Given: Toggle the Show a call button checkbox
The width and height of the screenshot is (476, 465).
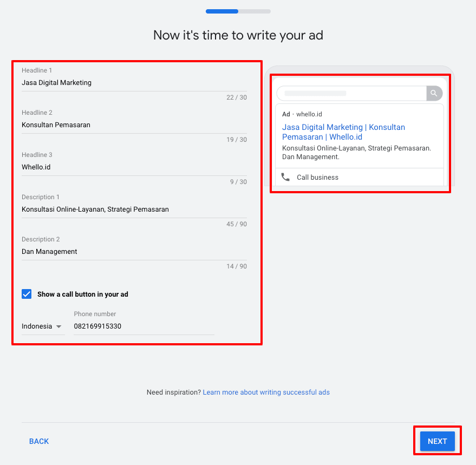Looking at the screenshot, I should click(x=27, y=294).
